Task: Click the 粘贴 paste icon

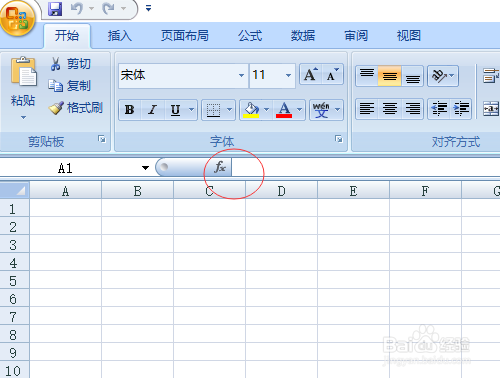Action: point(23,72)
